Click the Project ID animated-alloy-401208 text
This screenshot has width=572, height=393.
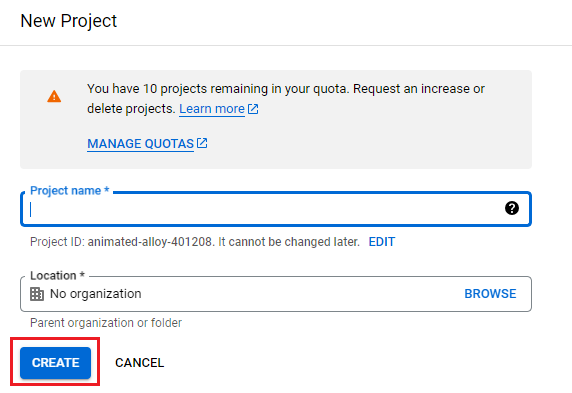tap(122, 242)
